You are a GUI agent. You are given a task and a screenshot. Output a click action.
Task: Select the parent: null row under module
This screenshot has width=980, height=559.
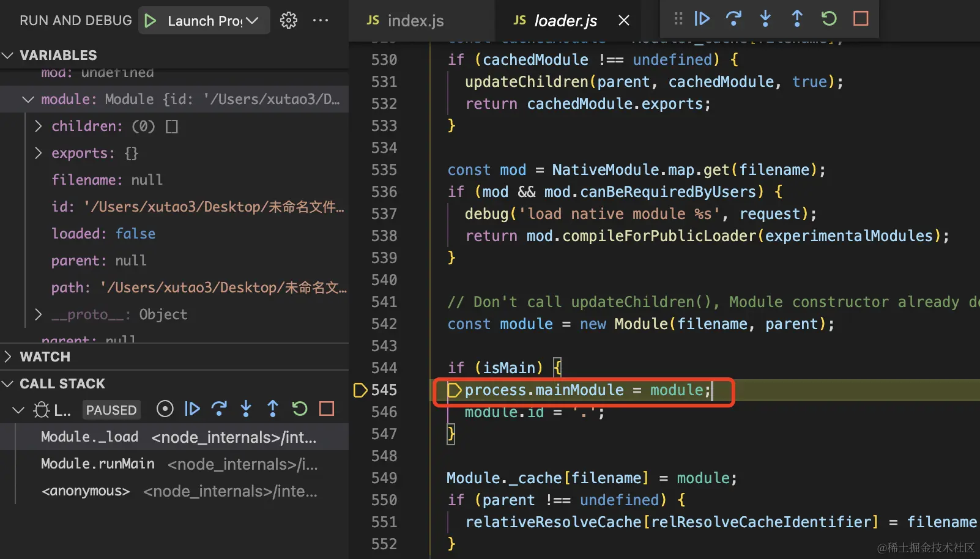pyautogui.click(x=174, y=261)
